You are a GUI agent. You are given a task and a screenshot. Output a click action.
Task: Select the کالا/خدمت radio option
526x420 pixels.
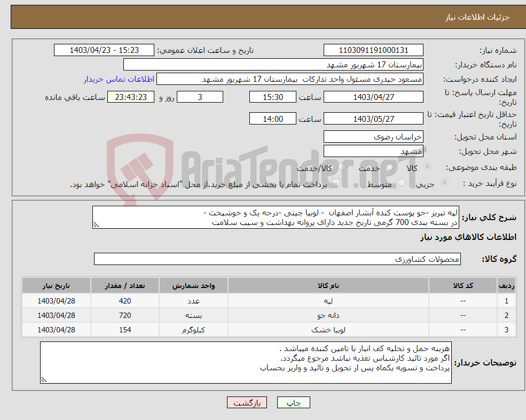coord(341,167)
